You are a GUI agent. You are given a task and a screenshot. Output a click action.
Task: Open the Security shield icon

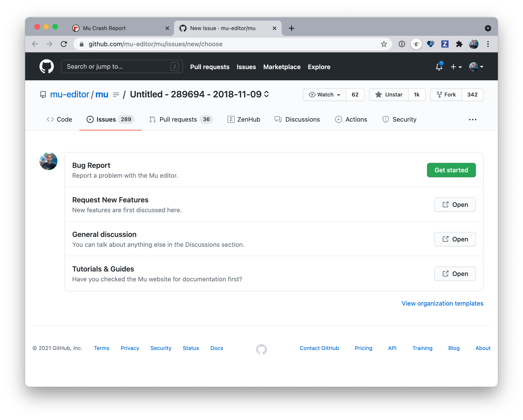coord(386,119)
